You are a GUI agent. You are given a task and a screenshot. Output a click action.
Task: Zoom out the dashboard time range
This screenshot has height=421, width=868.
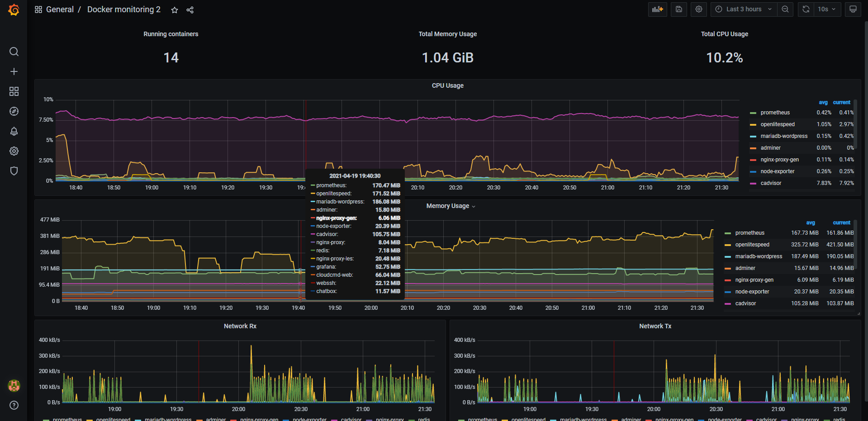point(786,9)
